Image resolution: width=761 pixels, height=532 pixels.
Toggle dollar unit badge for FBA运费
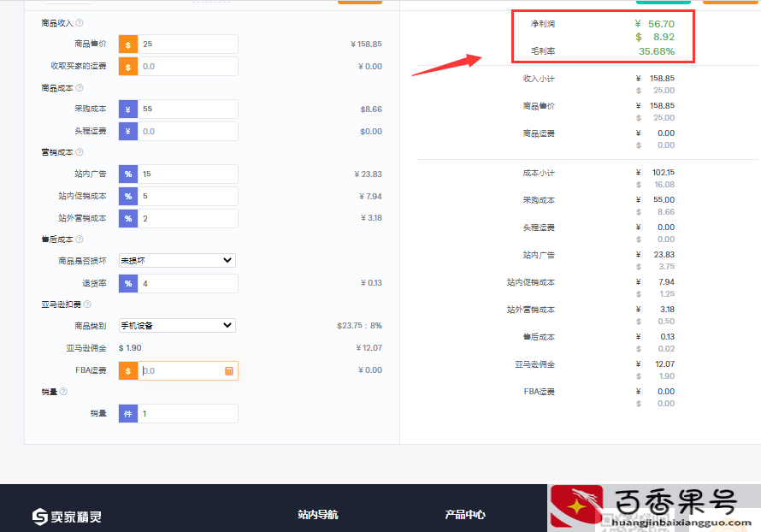pyautogui.click(x=128, y=371)
